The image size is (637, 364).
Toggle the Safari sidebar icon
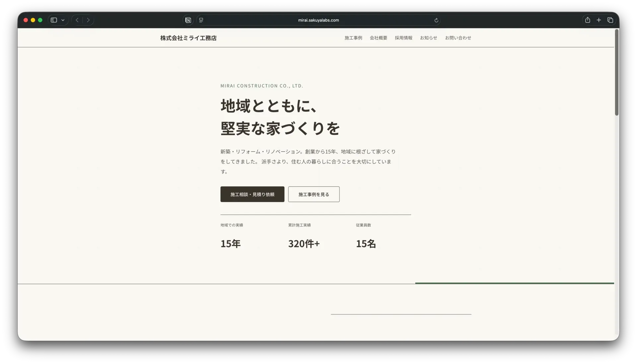tap(54, 20)
